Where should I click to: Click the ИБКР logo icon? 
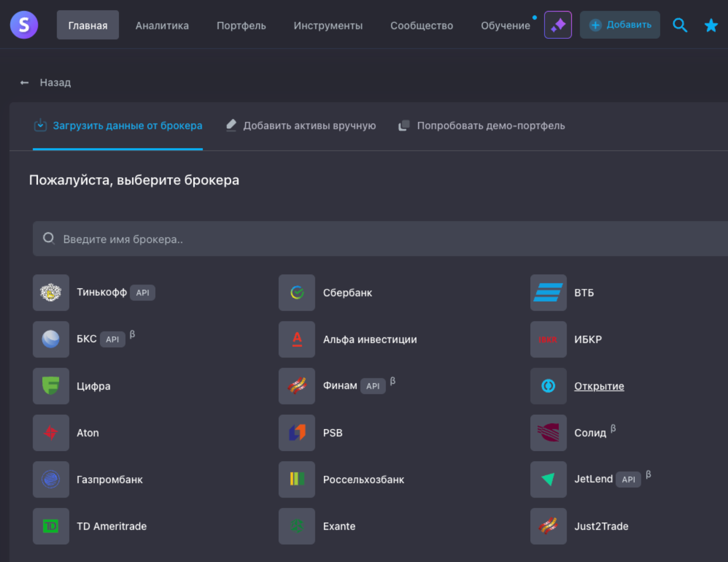point(548,339)
